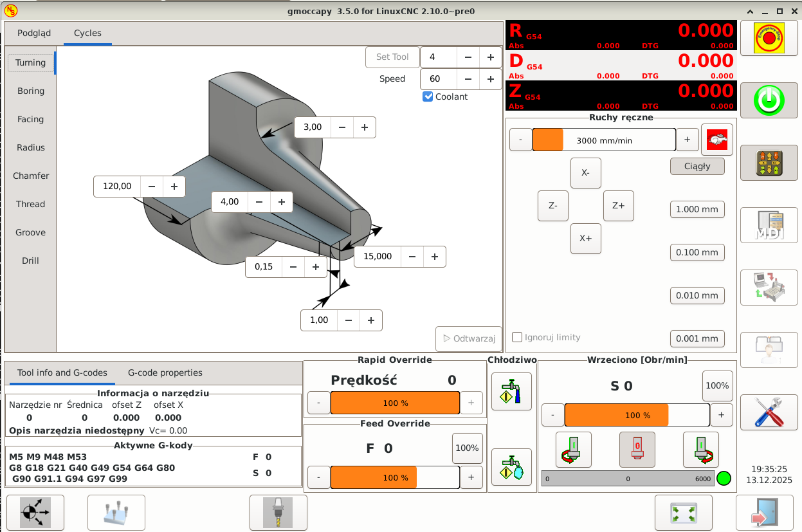
Task: Choose the Drill cycle
Action: (31, 261)
